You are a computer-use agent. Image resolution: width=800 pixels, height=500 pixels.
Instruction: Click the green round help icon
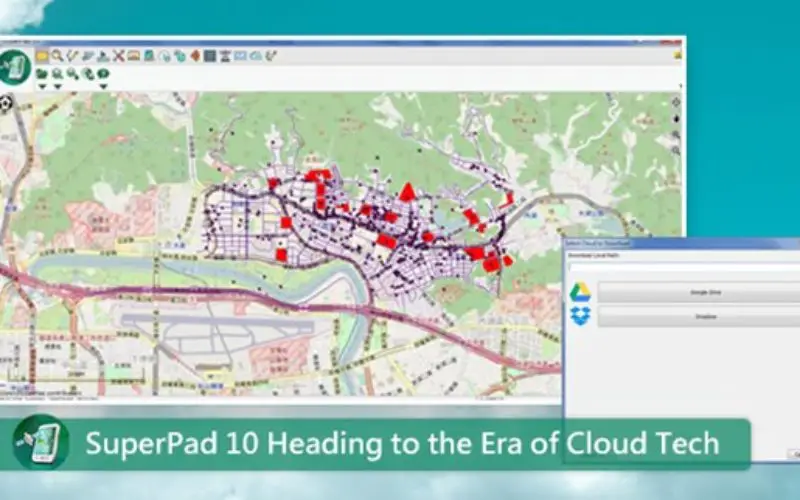(103, 74)
